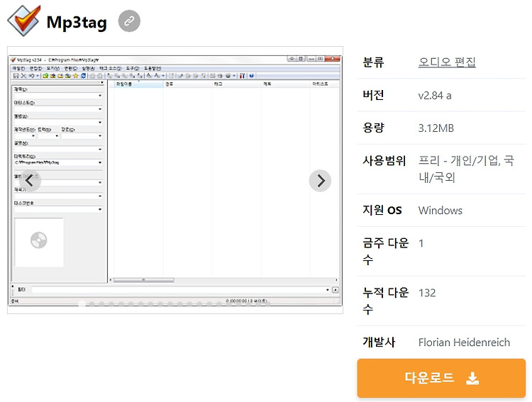Image resolution: width=532 pixels, height=402 pixels.
Task: Open the 오디오 편집 category link
Action: pos(447,62)
